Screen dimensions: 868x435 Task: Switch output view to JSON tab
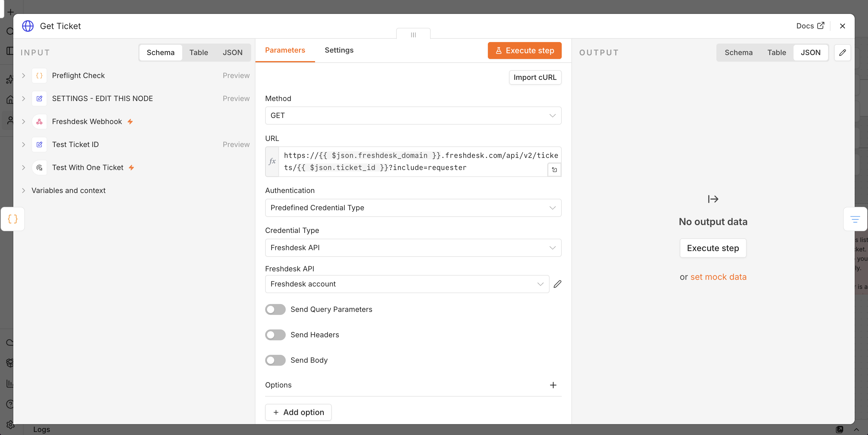[x=810, y=53]
